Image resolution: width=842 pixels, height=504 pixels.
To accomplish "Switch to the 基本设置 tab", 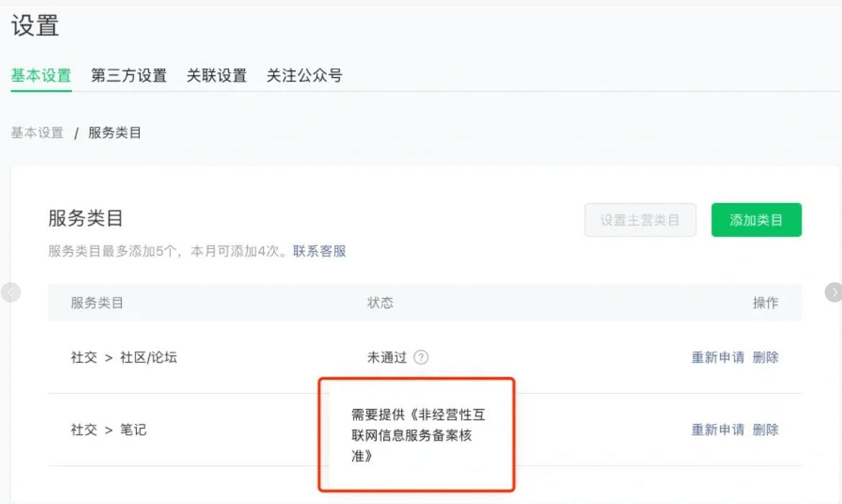I will click(x=41, y=76).
